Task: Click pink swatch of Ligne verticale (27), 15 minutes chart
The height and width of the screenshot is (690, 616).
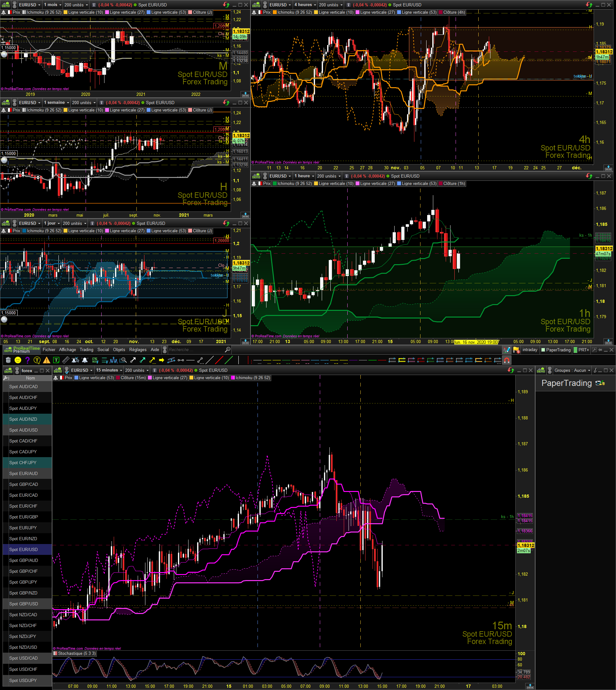Action: [150, 378]
